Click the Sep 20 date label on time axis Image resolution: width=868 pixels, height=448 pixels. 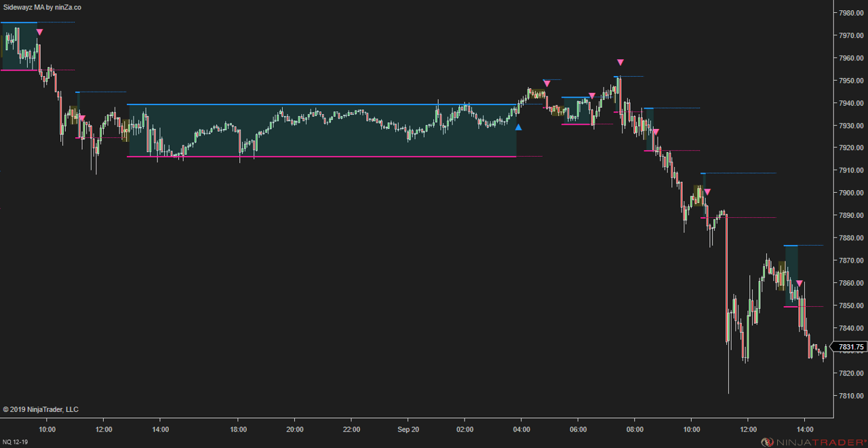coord(408,430)
